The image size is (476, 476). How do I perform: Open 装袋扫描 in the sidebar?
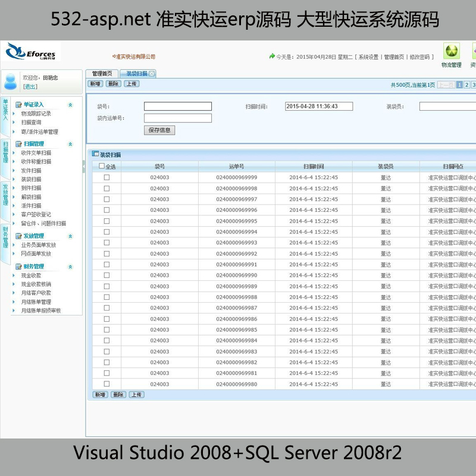click(x=32, y=180)
